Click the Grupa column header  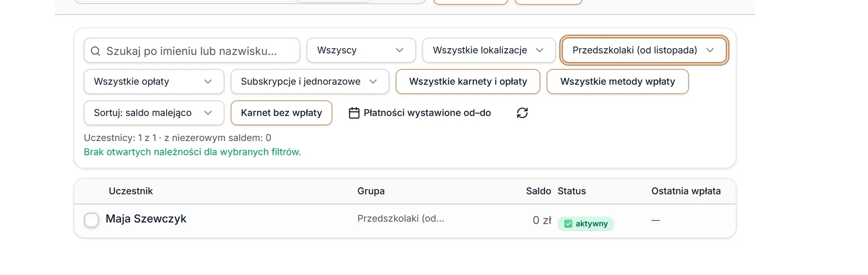[371, 191]
